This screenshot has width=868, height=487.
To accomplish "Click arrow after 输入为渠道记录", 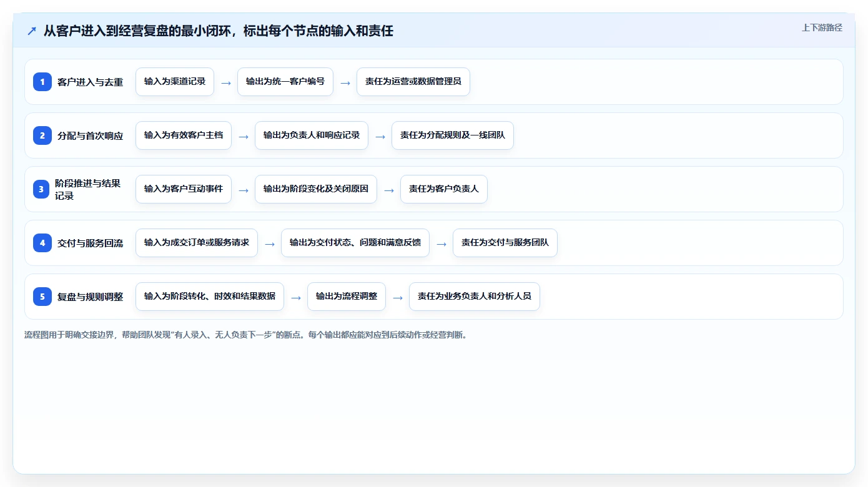I will pos(226,82).
